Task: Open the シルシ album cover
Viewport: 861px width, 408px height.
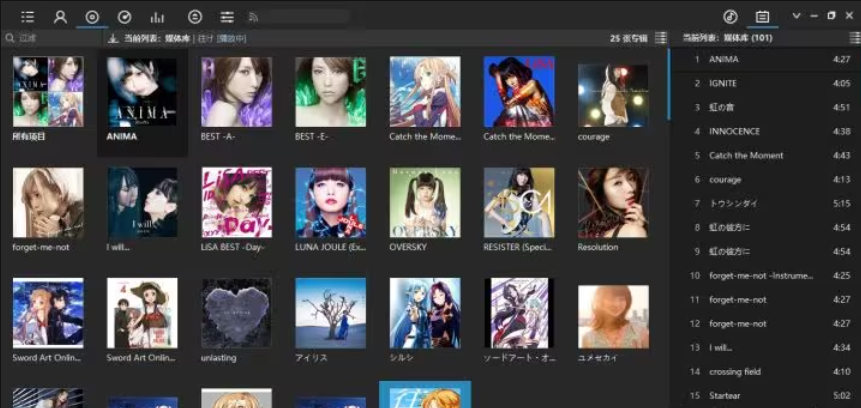Action: (x=425, y=313)
